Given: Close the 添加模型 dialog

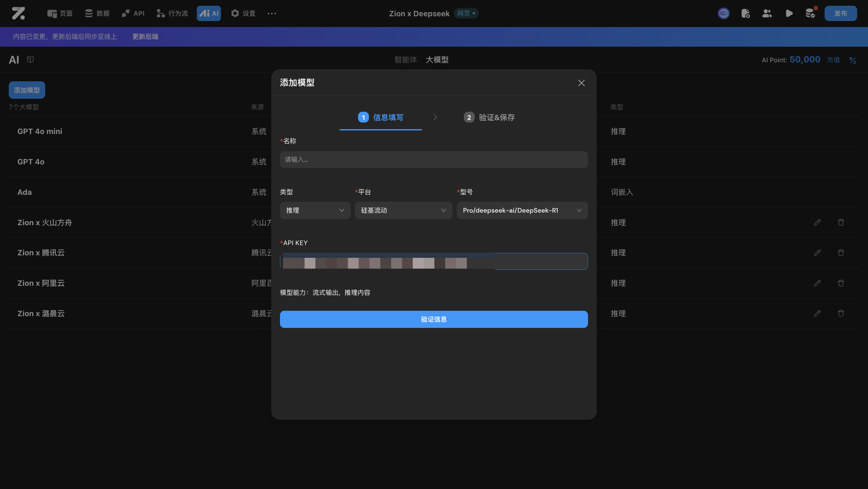Looking at the screenshot, I should [x=581, y=83].
